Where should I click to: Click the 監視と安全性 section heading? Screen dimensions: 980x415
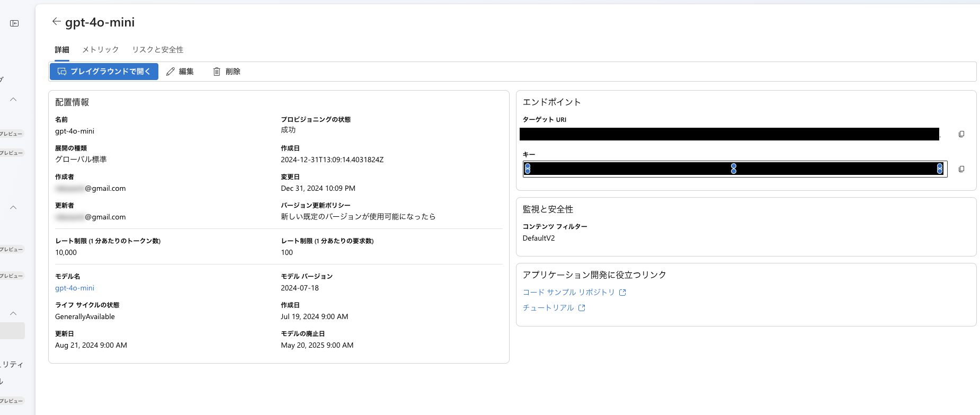pos(548,209)
